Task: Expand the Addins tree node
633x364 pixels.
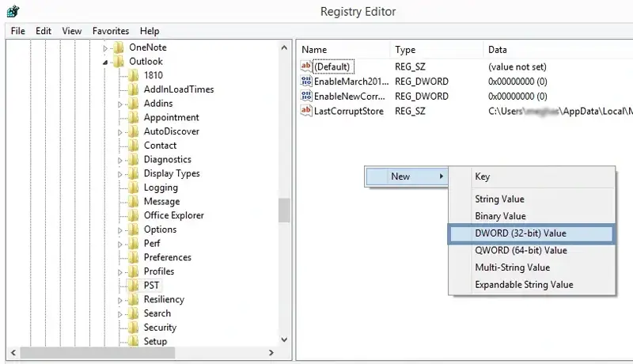Action: [120, 104]
